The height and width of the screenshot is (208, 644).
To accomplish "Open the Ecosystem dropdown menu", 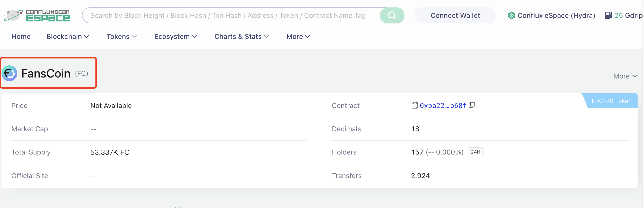I will point(176,37).
